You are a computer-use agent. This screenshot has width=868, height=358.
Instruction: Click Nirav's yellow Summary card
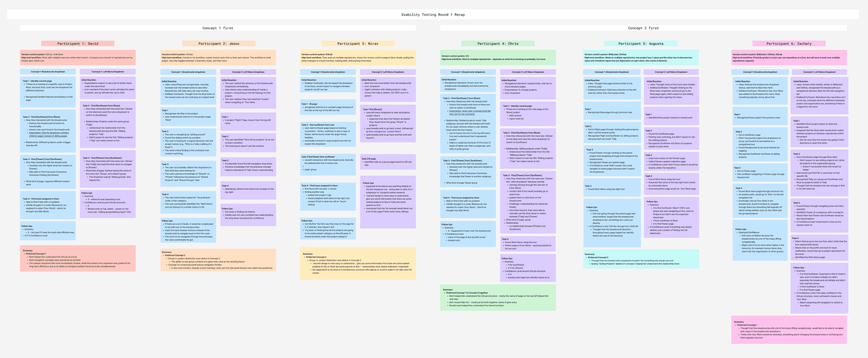click(358, 263)
